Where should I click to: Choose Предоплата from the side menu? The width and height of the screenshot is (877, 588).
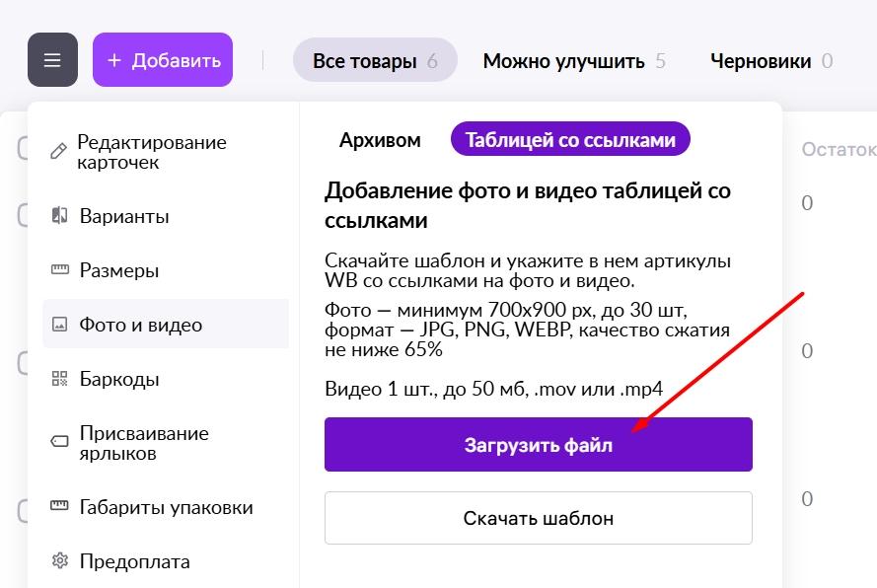[x=134, y=561]
